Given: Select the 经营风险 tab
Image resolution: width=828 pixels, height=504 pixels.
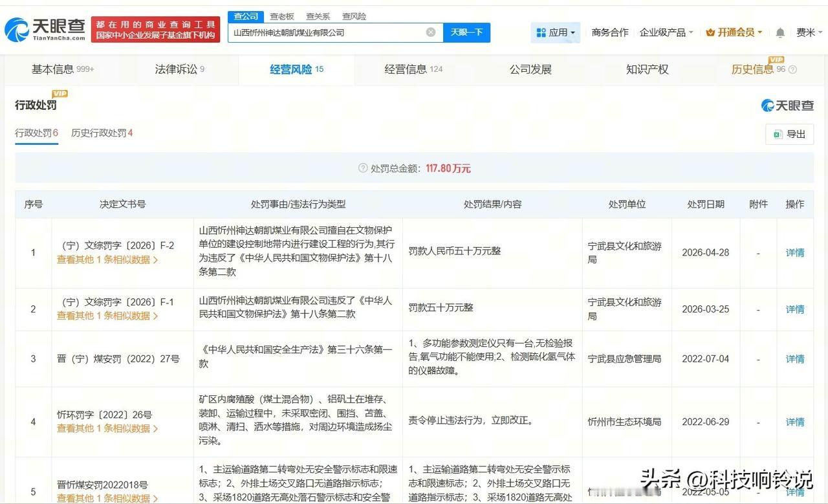Looking at the screenshot, I should tap(296, 69).
